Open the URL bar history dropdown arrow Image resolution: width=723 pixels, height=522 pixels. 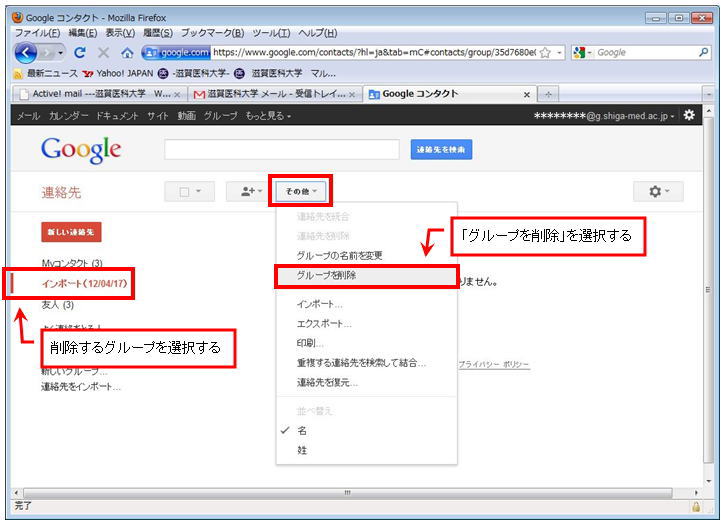coord(559,53)
